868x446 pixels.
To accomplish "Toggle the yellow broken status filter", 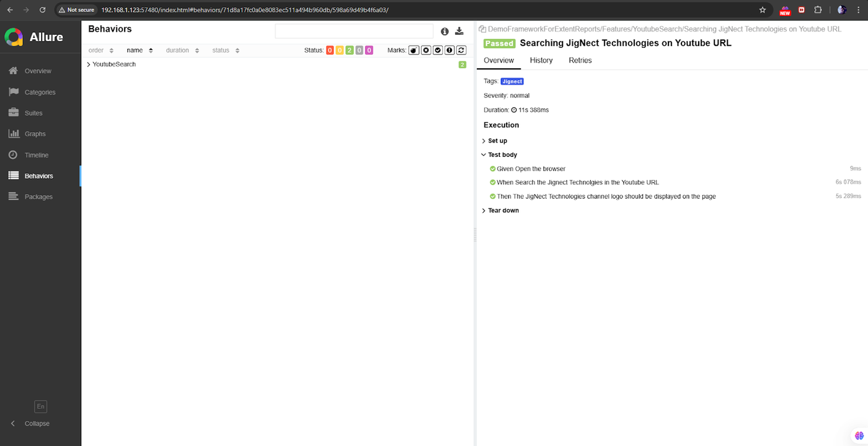I will click(340, 50).
